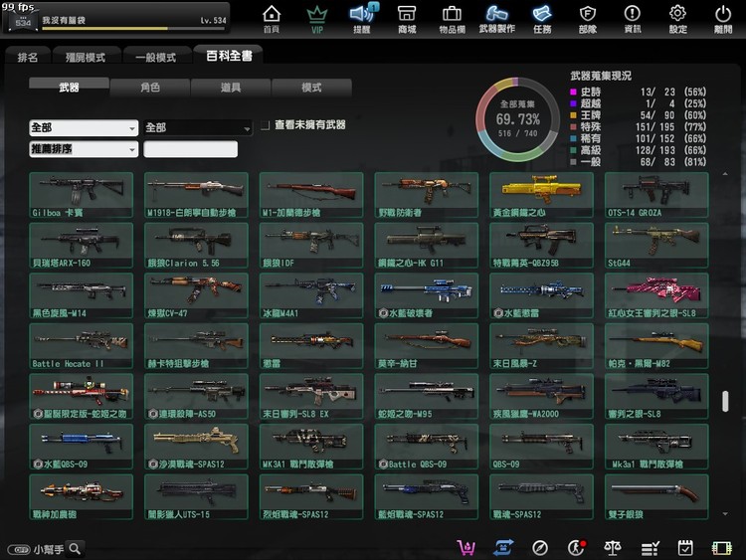The image size is (746, 560).
Task: Open 武器製作 weapon crafting
Action: (x=496, y=19)
